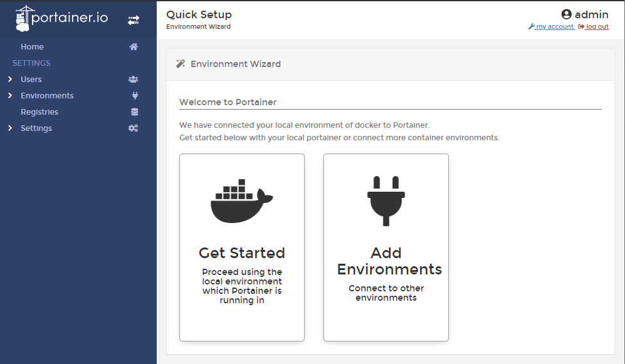This screenshot has height=364, width=625.
Task: Choose the Add Environments heading
Action: point(389,261)
